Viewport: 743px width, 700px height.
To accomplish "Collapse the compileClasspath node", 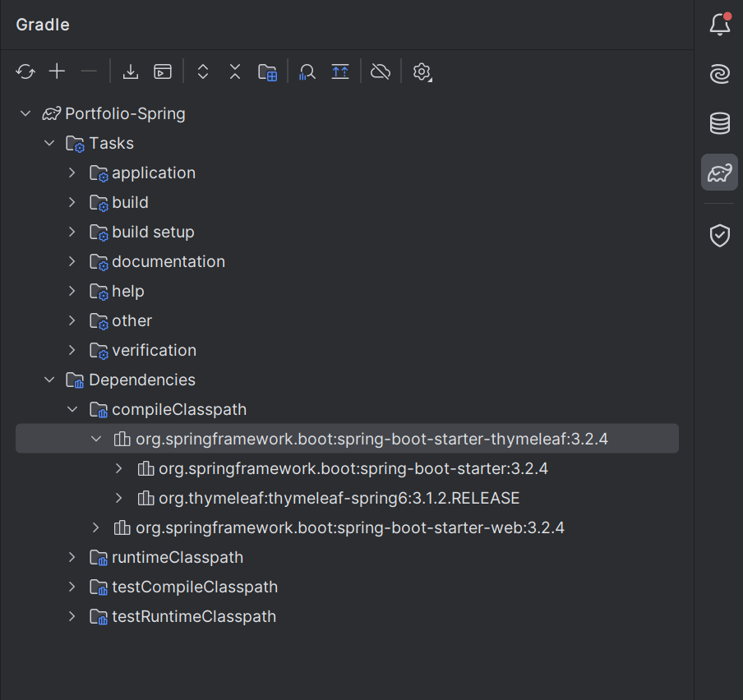I will [x=72, y=409].
